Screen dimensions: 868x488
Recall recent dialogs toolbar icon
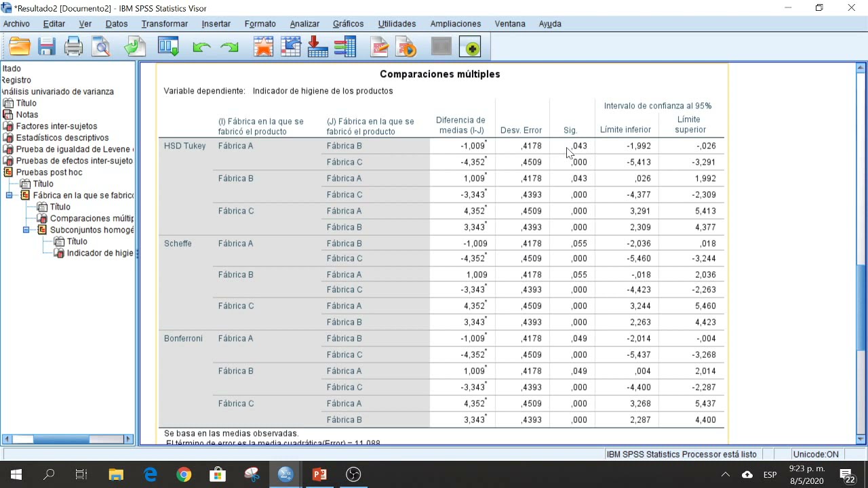[x=168, y=47]
